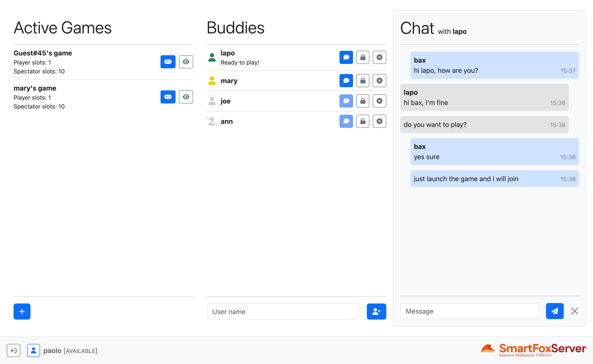Click the 'Guest#45's game' title
This screenshot has height=364, width=593.
[x=43, y=53]
